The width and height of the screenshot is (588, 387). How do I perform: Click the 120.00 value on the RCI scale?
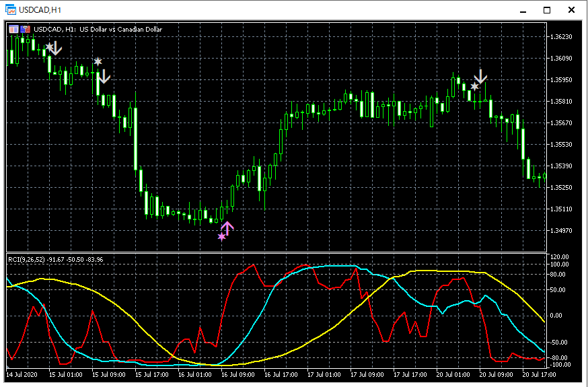[560, 257]
